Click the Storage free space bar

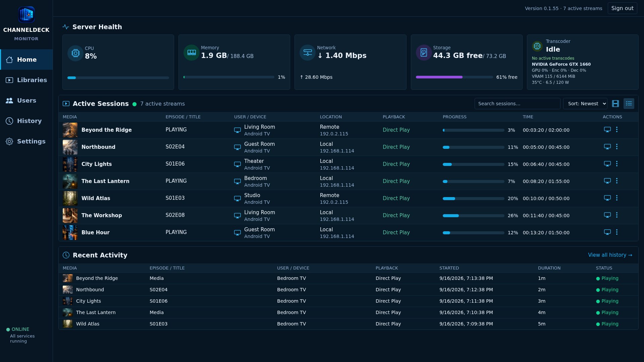(454, 77)
